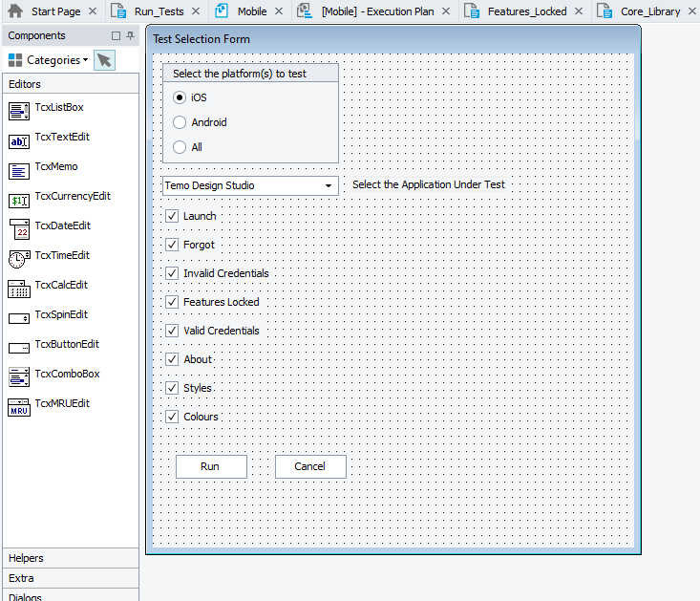Viewport: 700px width, 601px height.
Task: Select the TcxTimeEdit clock icon
Action: tap(19, 259)
